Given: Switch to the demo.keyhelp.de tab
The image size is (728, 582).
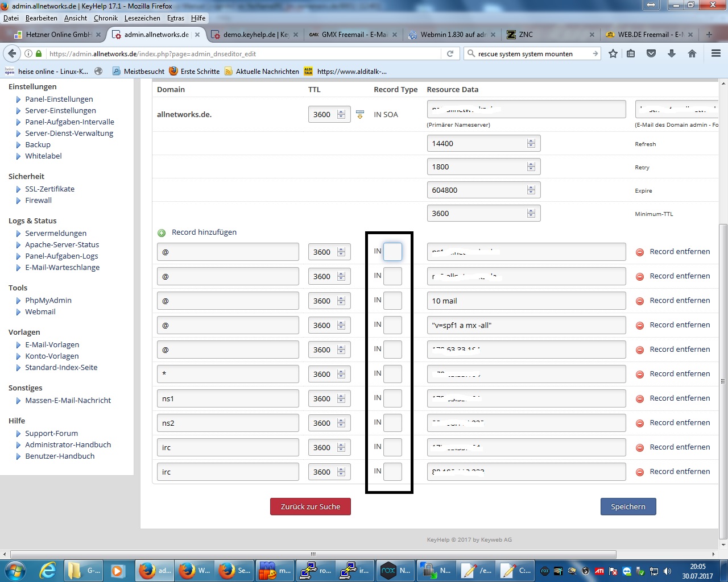Looking at the screenshot, I should point(255,35).
